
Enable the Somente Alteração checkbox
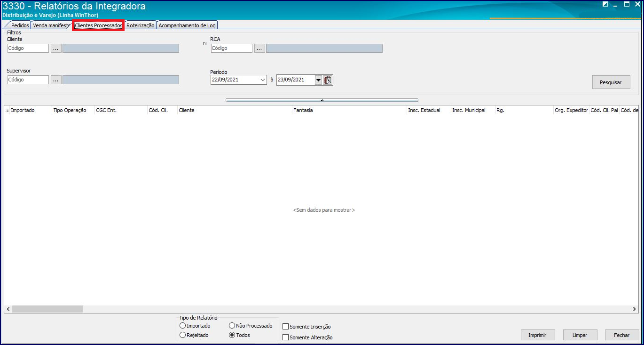[x=285, y=337]
